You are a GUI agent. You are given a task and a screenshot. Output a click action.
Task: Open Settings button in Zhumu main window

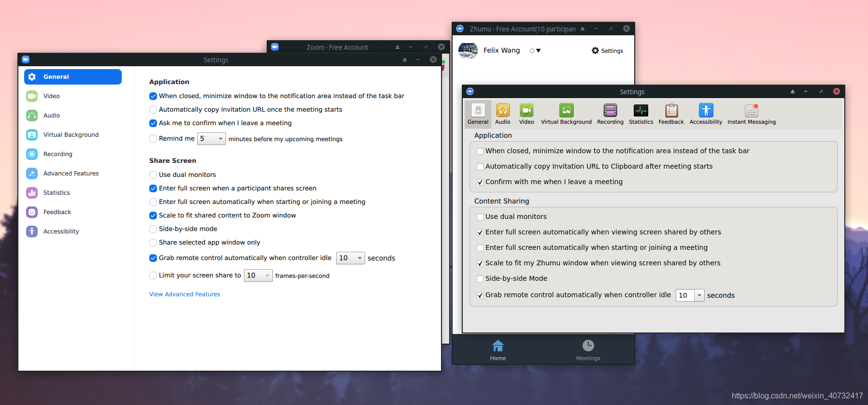[x=607, y=51]
